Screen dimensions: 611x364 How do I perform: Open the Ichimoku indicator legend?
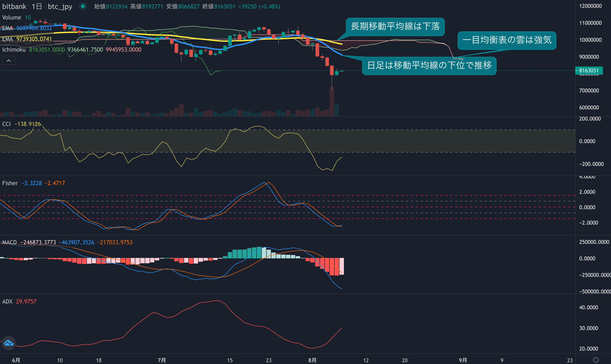[x=14, y=50]
